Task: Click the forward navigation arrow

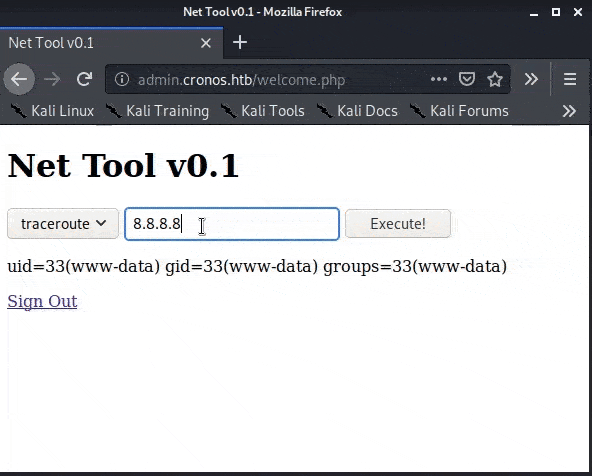Action: pyautogui.click(x=52, y=79)
